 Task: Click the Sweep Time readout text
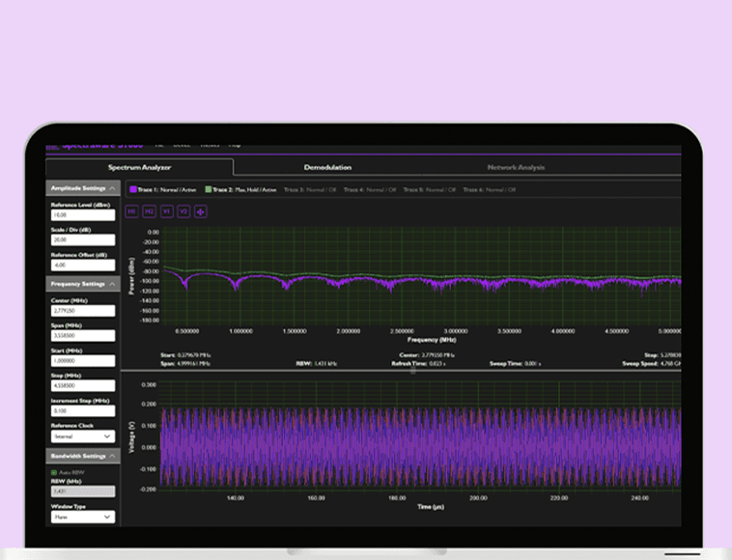(516, 364)
